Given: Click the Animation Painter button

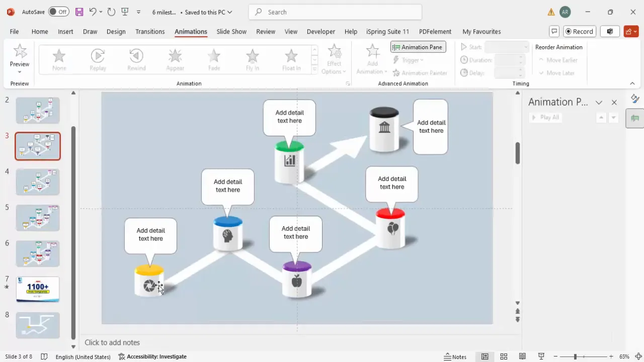Looking at the screenshot, I should pos(420,73).
